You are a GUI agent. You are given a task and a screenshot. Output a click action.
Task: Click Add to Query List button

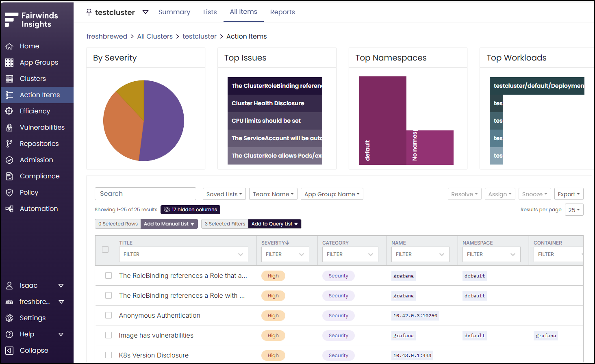coord(275,224)
